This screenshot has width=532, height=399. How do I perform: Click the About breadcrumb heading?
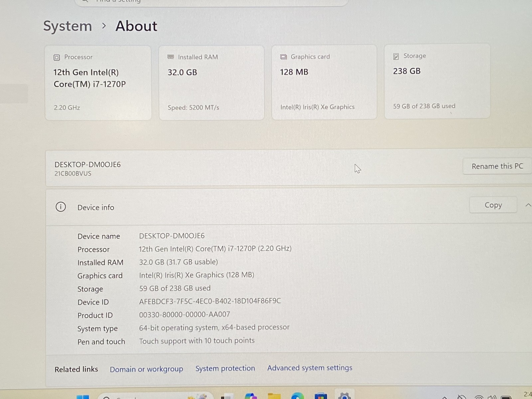pos(136,26)
